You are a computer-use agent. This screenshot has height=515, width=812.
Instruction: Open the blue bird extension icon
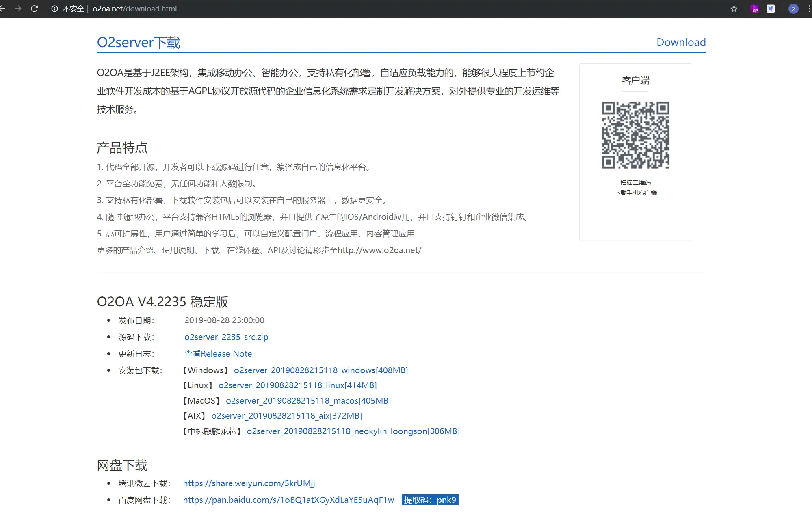pyautogui.click(x=771, y=9)
